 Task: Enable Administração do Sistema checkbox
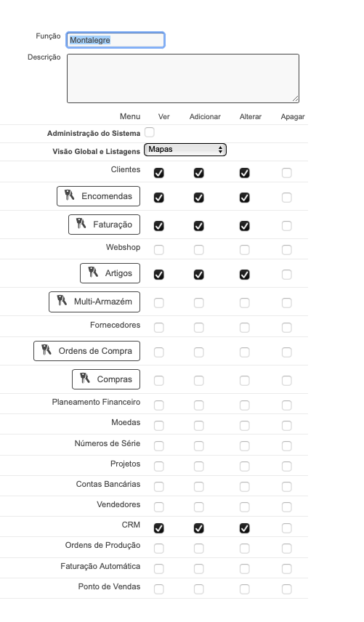pyautogui.click(x=150, y=132)
